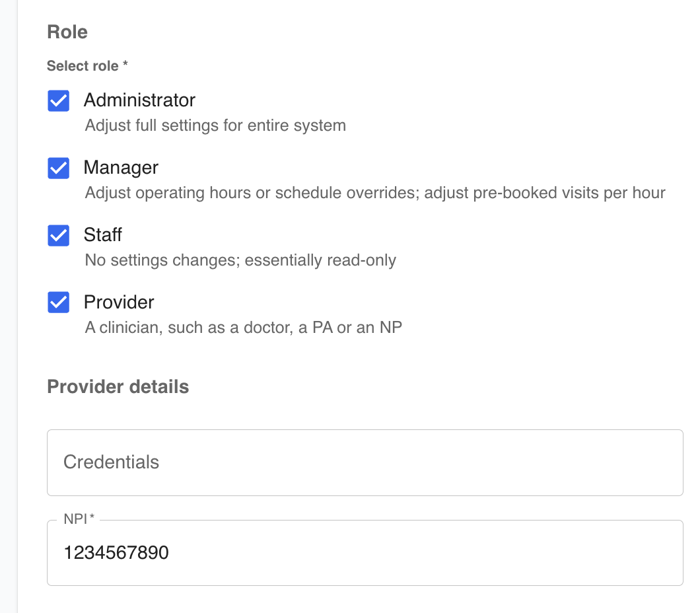Click the Credentials input field
The image size is (700, 613).
365,462
